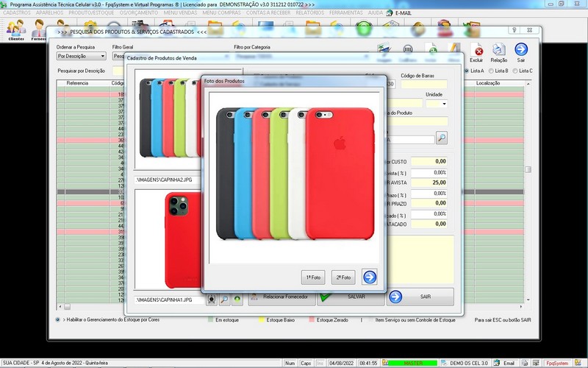The image size is (588, 368).
Task: Open the AJUDA menu
Action: pos(376,13)
